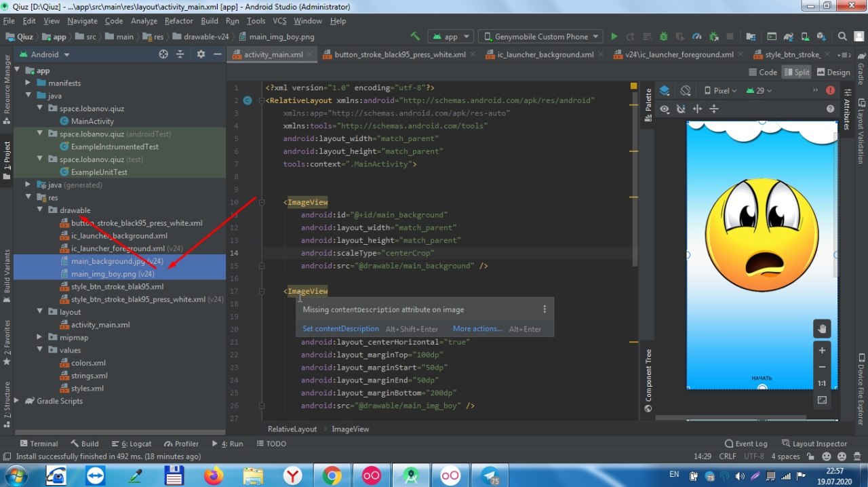This screenshot has height=487, width=868.
Task: Click Set contentDescription quick fix link
Action: point(340,329)
